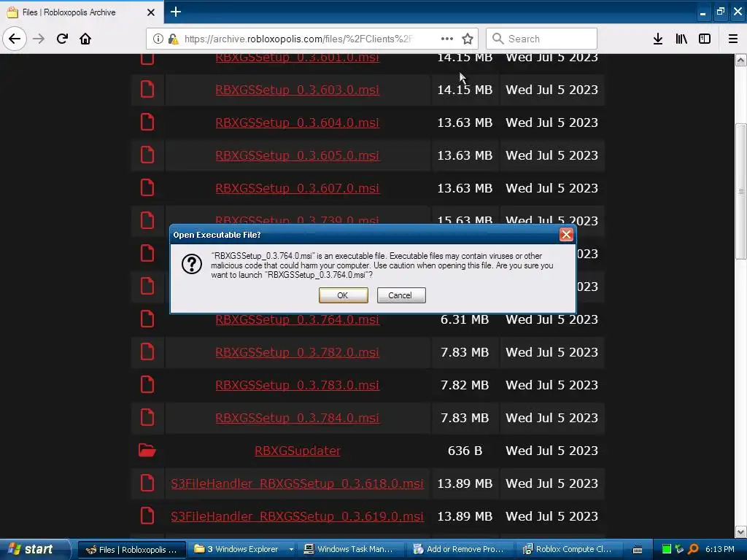This screenshot has height=560, width=747.
Task: Close the Files | Robloxopolis Archive tab
Action: [x=151, y=12]
